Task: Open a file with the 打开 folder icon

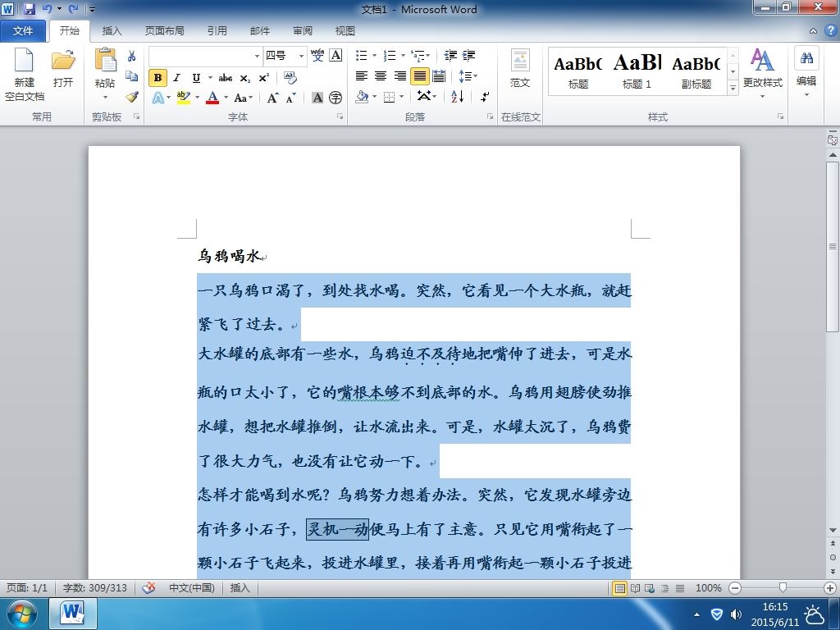Action: 62,60
